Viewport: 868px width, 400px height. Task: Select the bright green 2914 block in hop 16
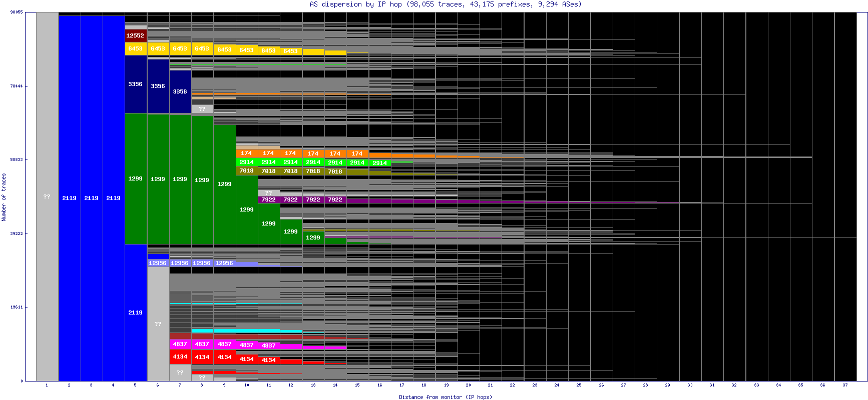pos(380,163)
